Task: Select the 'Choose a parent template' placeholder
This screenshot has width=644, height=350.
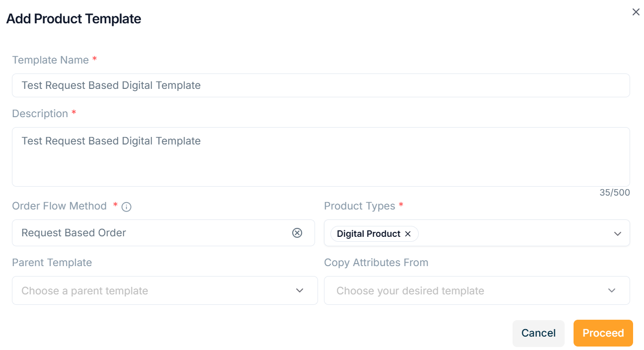Action: [85, 291]
